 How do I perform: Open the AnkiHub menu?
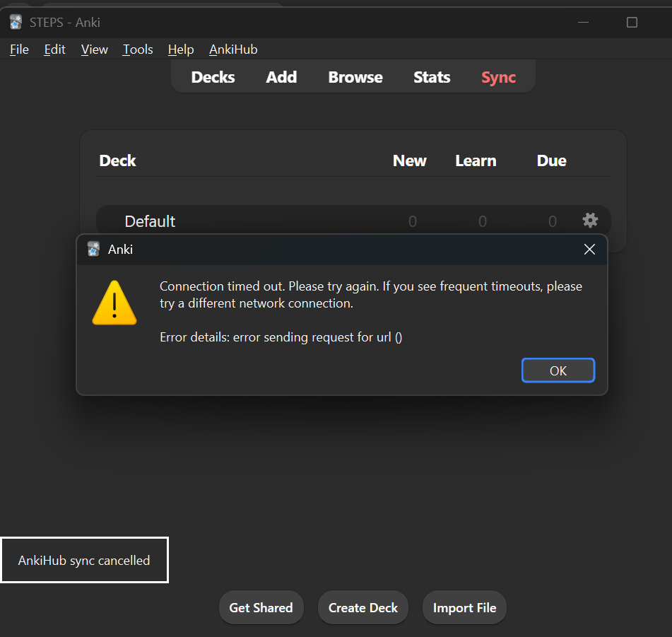tap(233, 49)
